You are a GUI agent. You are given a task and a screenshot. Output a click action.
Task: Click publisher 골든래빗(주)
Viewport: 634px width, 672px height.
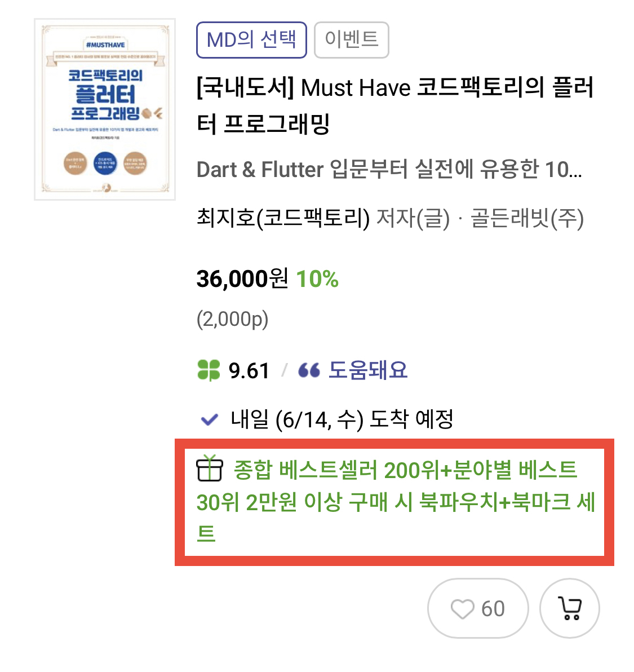point(527,218)
